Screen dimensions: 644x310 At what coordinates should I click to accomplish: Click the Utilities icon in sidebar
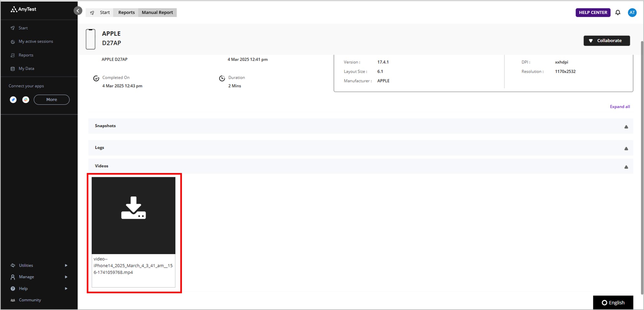[x=13, y=266]
